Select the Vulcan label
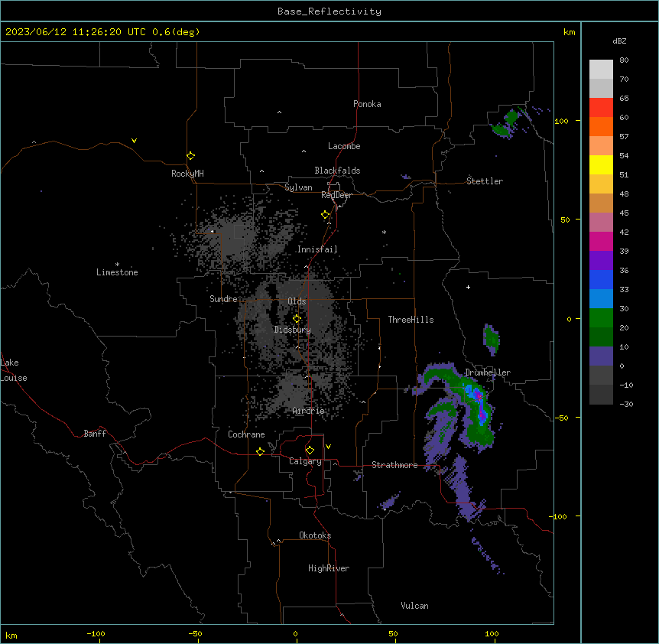The height and width of the screenshot is (644, 659). click(414, 606)
